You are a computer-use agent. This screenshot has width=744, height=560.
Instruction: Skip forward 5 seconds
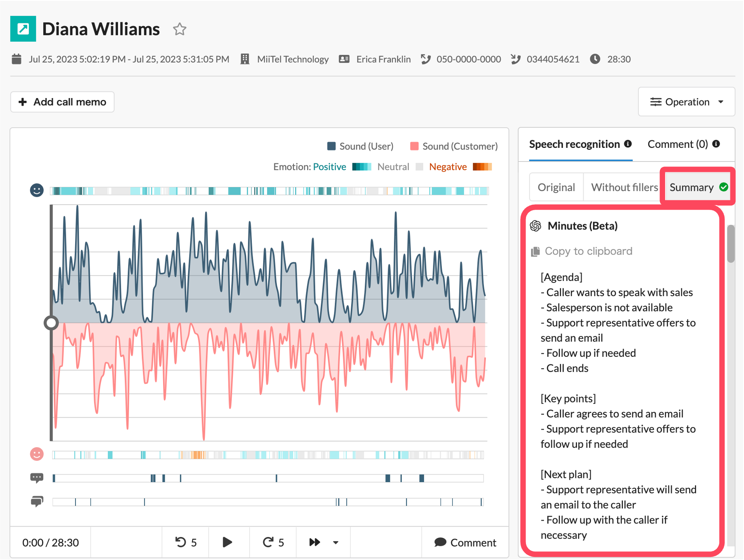pyautogui.click(x=273, y=542)
